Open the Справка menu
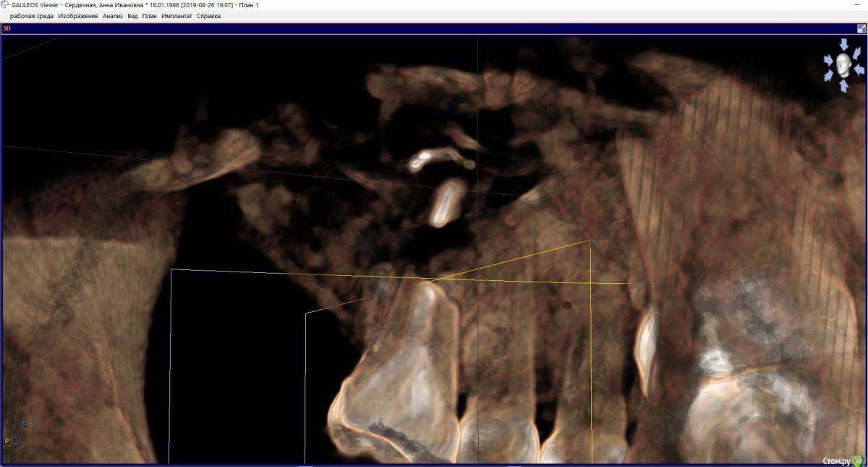This screenshot has height=467, width=868. coord(208,16)
